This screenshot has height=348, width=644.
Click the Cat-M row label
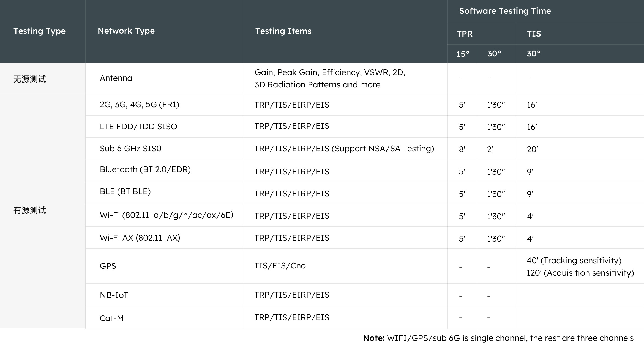[111, 318]
